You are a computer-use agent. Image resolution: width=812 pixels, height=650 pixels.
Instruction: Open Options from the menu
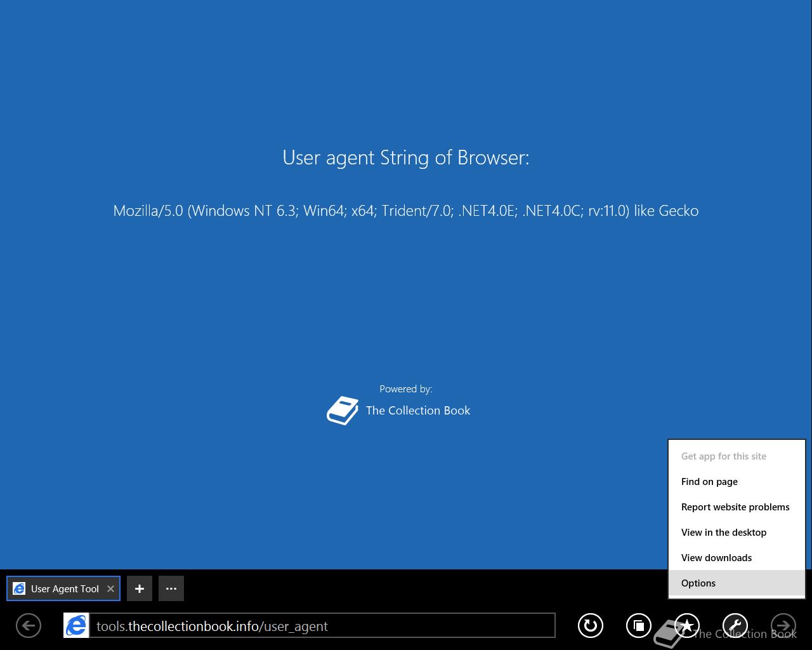click(x=737, y=583)
